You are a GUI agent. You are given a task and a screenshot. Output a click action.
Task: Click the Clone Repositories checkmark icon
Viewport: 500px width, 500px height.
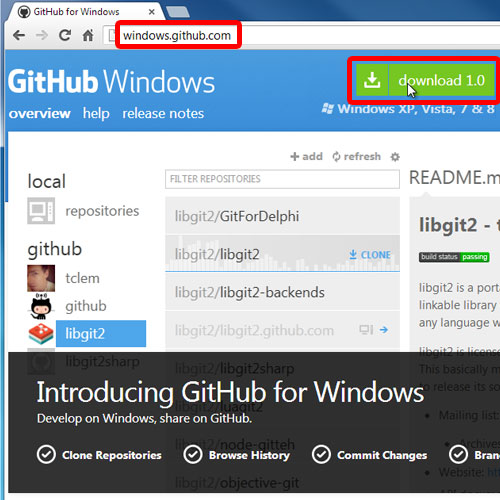(x=46, y=454)
